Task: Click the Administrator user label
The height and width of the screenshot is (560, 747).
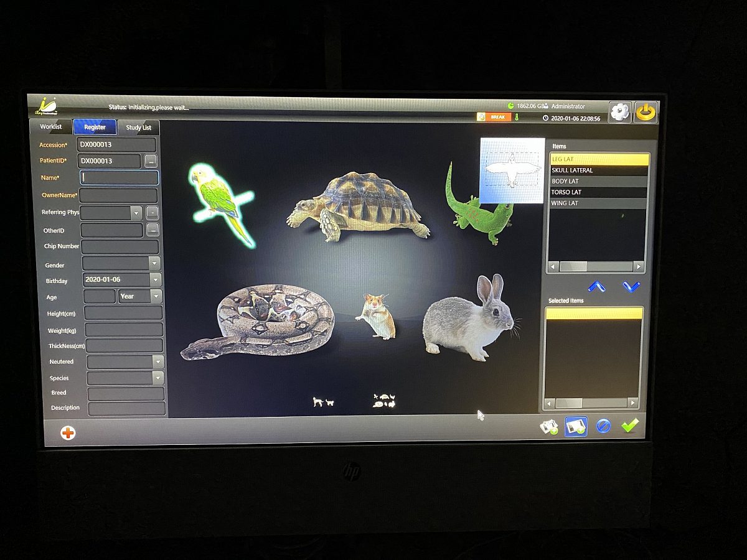Action: pyautogui.click(x=568, y=106)
